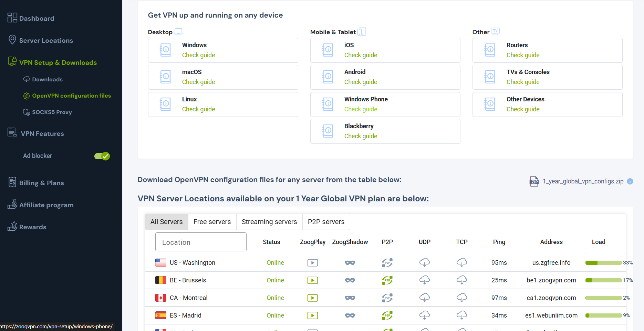This screenshot has height=331, width=644.
Task: Open macOS Check guide link
Action: 198,82
